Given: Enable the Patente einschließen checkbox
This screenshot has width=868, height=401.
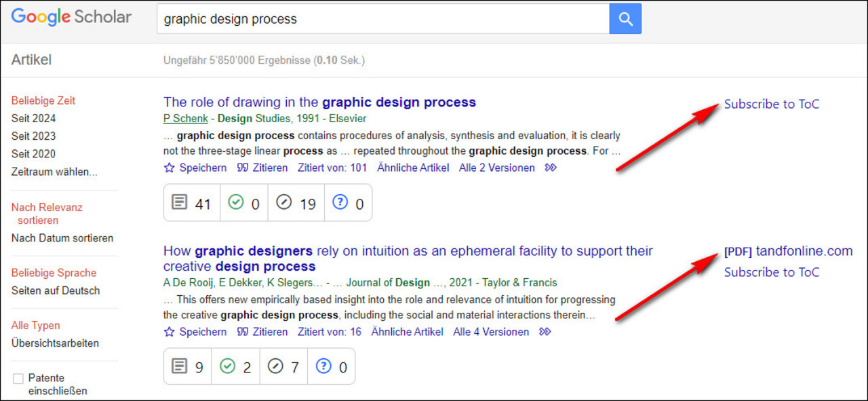Looking at the screenshot, I should (x=18, y=379).
